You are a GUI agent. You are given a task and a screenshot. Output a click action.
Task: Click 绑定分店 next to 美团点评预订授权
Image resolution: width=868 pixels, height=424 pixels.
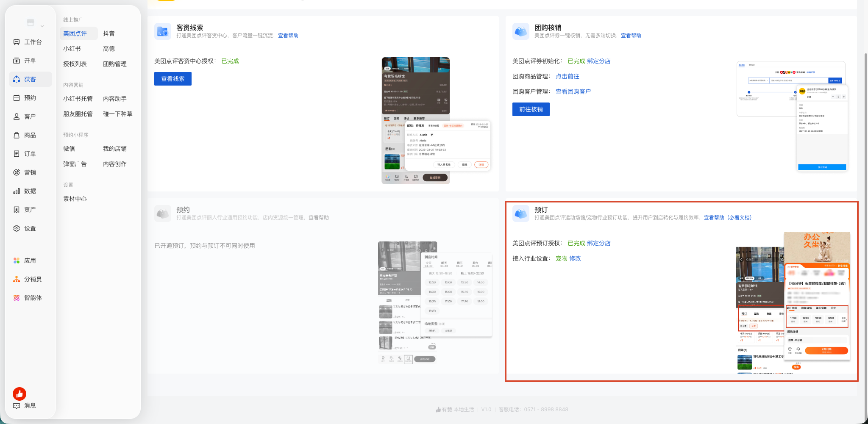point(599,243)
